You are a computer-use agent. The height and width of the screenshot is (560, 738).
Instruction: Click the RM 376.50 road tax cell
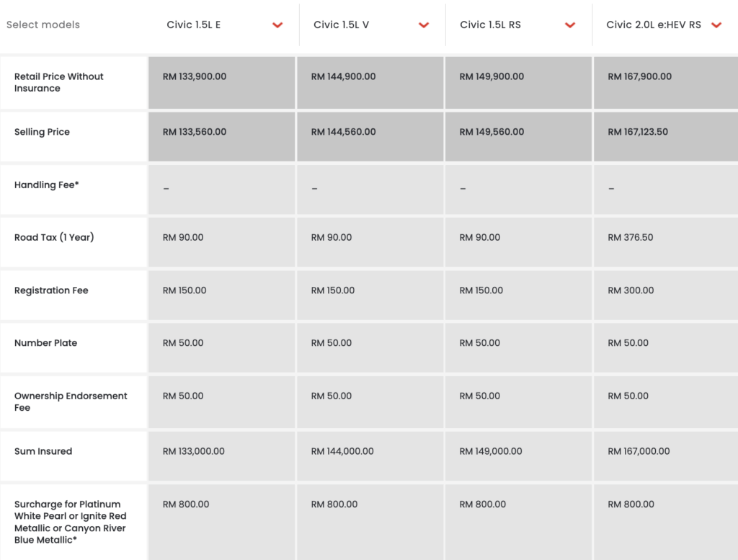(x=631, y=237)
